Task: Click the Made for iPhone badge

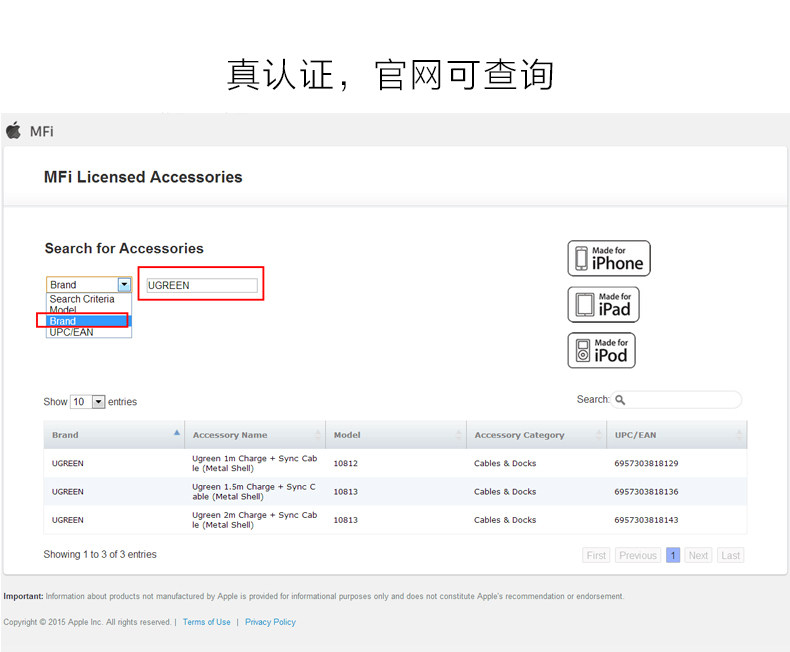Action: pos(609,258)
